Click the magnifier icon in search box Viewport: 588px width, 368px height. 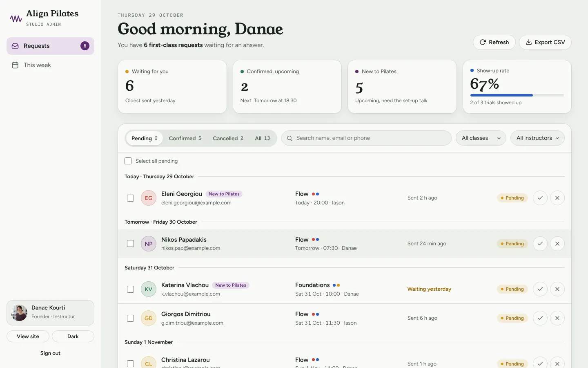pyautogui.click(x=290, y=138)
